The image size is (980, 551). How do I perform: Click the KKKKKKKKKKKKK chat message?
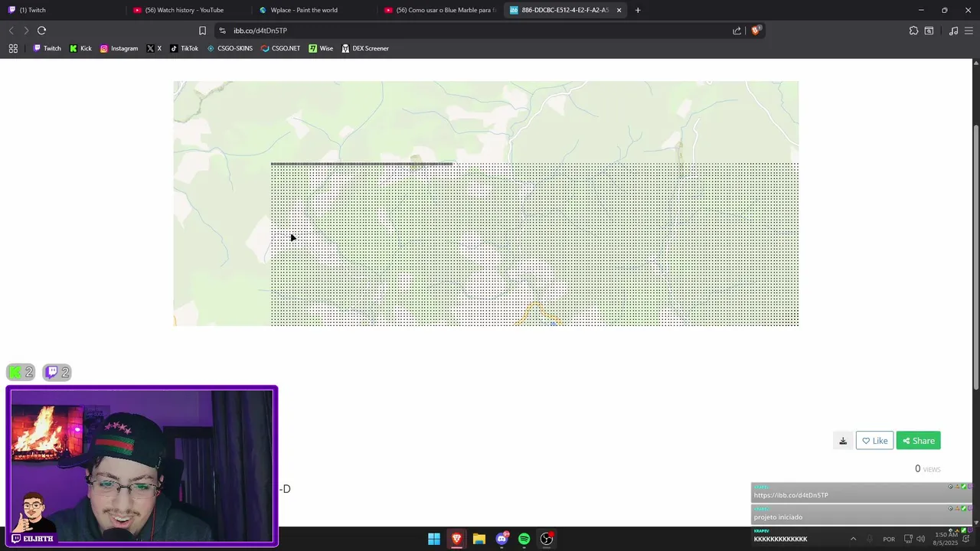[780, 539]
